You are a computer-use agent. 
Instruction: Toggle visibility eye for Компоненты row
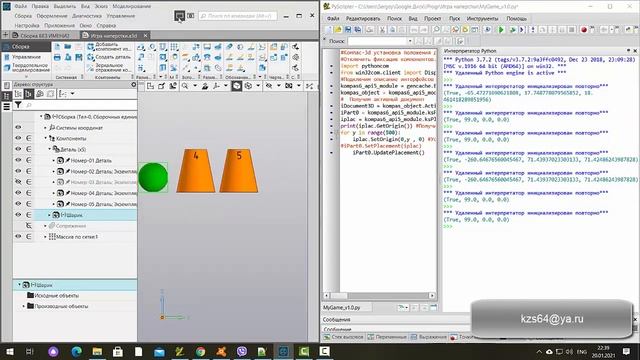click(18, 138)
